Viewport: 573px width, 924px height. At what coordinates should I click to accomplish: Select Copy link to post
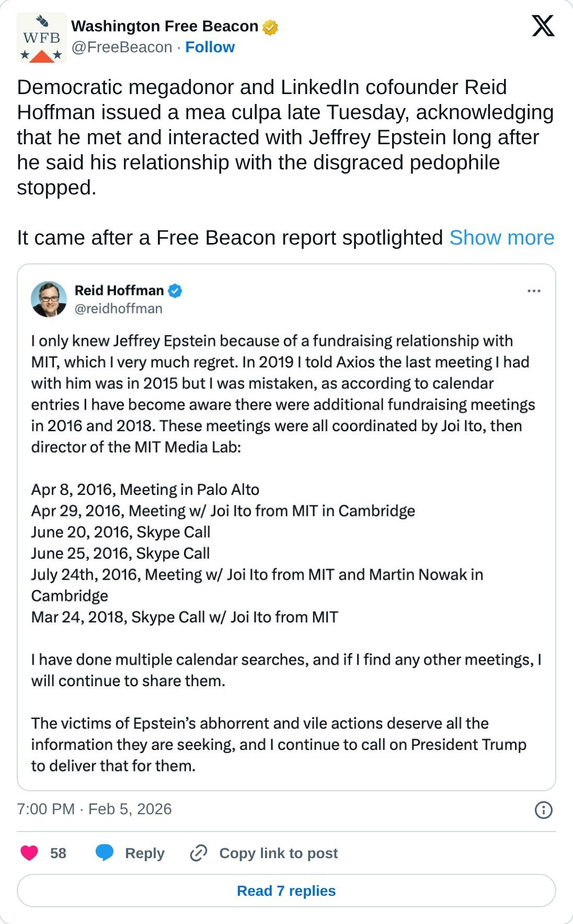(278, 853)
